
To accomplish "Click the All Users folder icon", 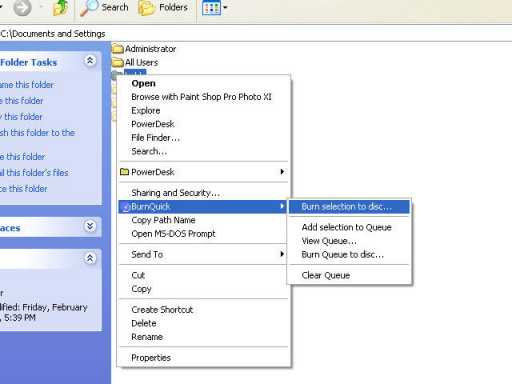I will click(x=118, y=62).
